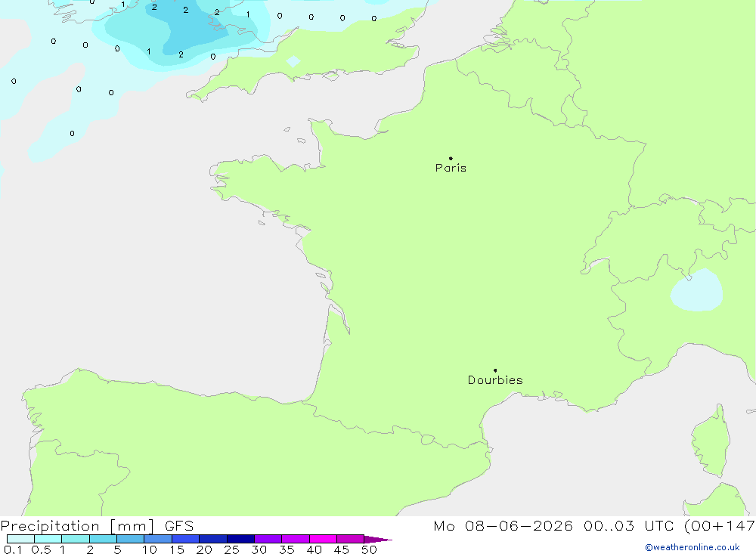
Task: Click the 'Precipitation [mm]' legend title
Action: tap(77, 525)
